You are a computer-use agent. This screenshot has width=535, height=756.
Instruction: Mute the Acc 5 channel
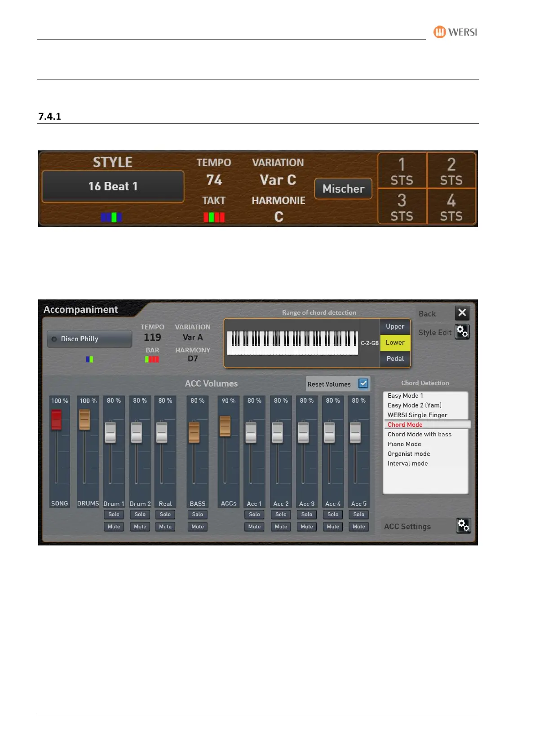359,527
